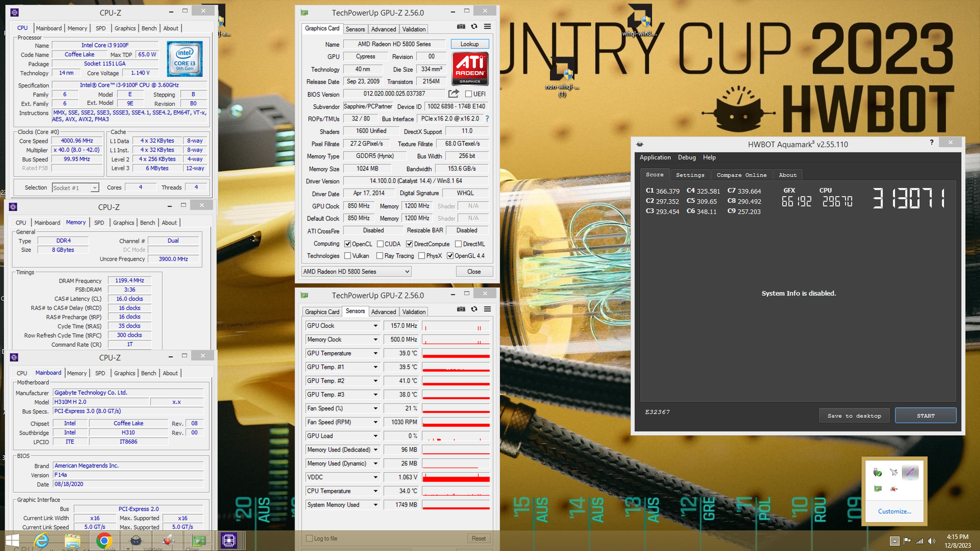Viewport: 980px width, 551px height.
Task: Click the Lookup button in GPU-Z
Action: (x=470, y=44)
